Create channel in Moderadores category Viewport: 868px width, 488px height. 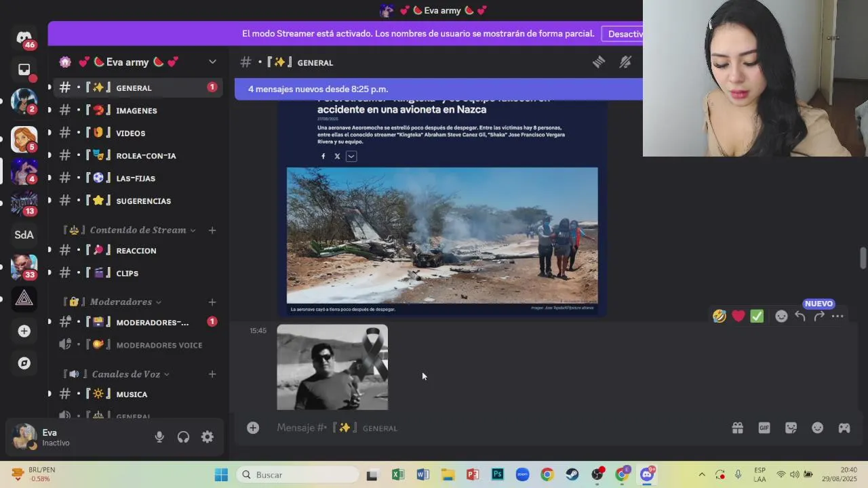[212, 302]
